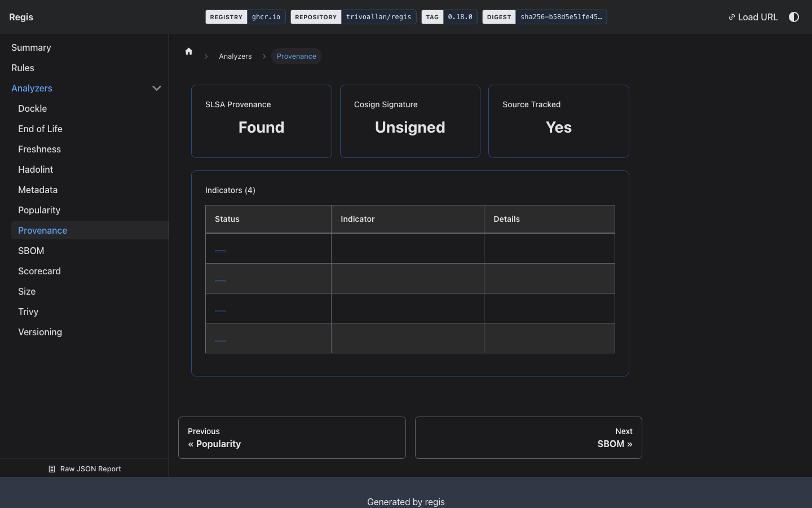This screenshot has width=812, height=508.
Task: Click the digest sha256 badge
Action: (544, 17)
